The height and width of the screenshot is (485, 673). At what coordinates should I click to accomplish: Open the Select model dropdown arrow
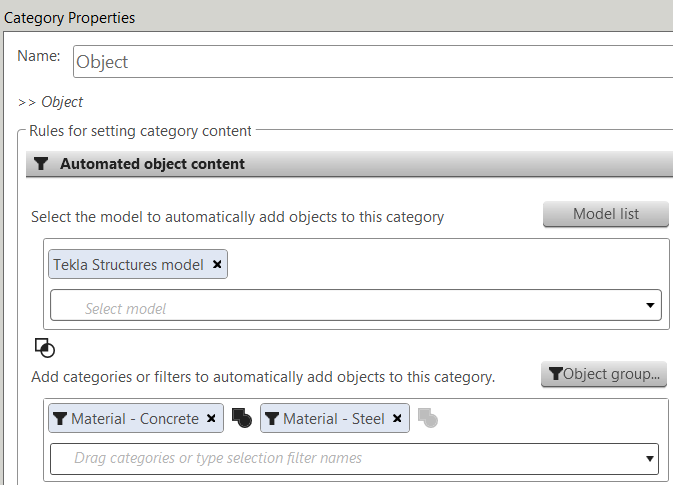pyautogui.click(x=649, y=306)
